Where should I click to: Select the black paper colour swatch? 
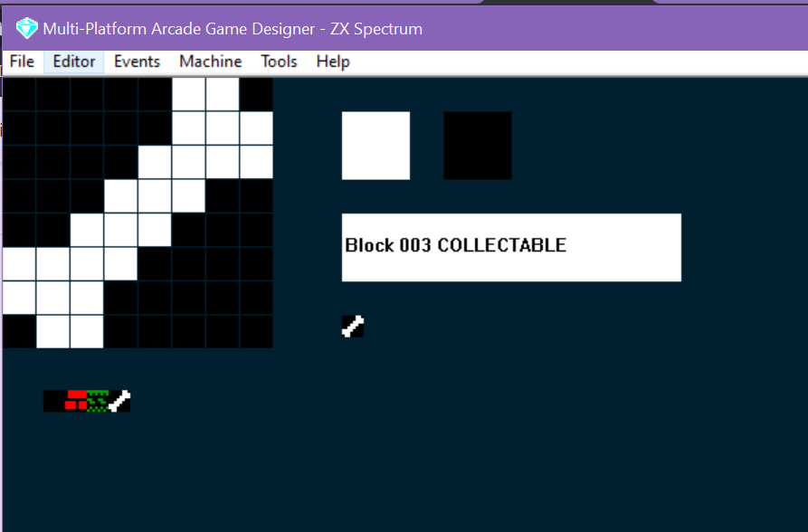(478, 146)
